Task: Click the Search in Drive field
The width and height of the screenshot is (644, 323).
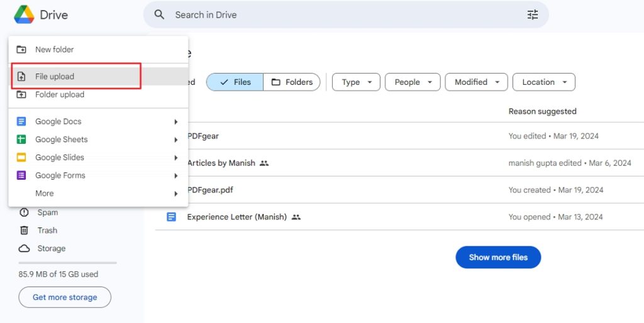Action: coord(346,15)
